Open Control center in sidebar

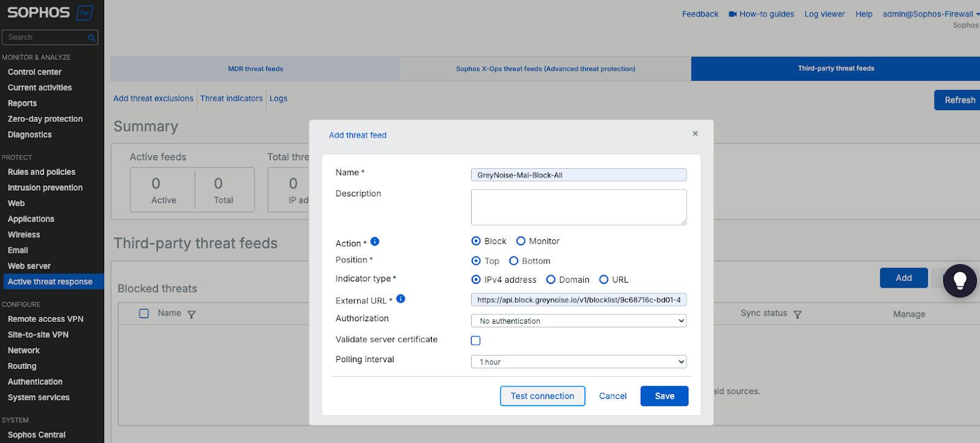34,72
